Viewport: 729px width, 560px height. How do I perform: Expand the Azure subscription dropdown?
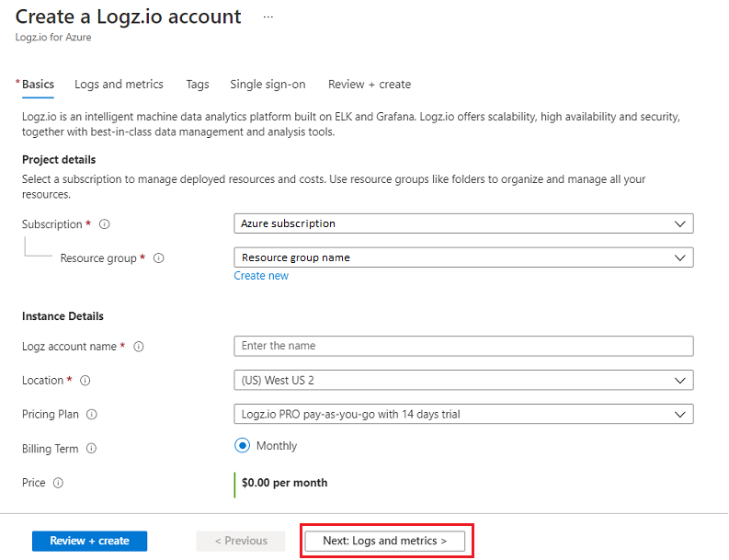pos(463,223)
